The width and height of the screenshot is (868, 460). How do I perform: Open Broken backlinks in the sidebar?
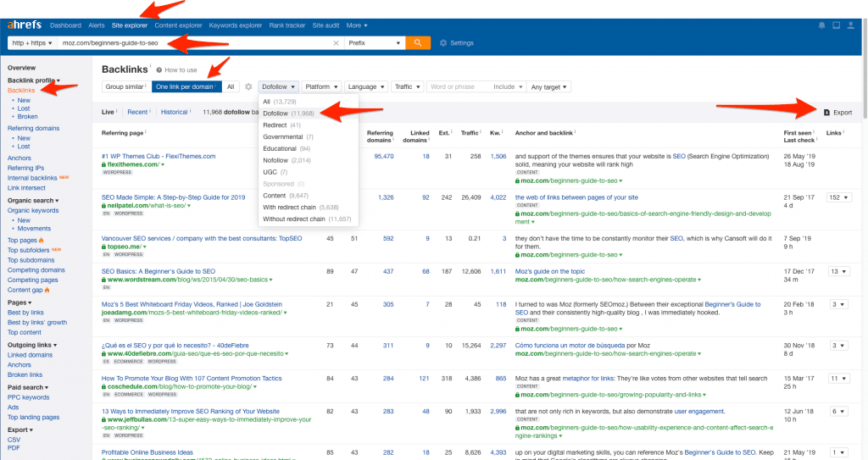(27, 116)
